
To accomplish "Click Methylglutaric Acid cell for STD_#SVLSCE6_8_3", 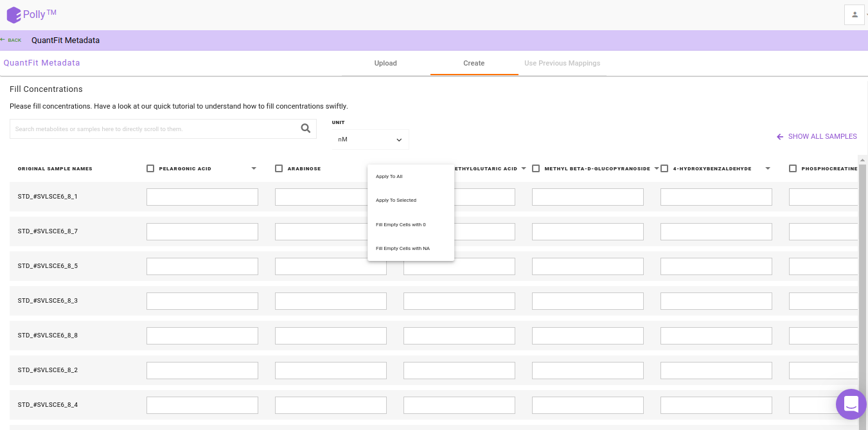I will click(459, 301).
